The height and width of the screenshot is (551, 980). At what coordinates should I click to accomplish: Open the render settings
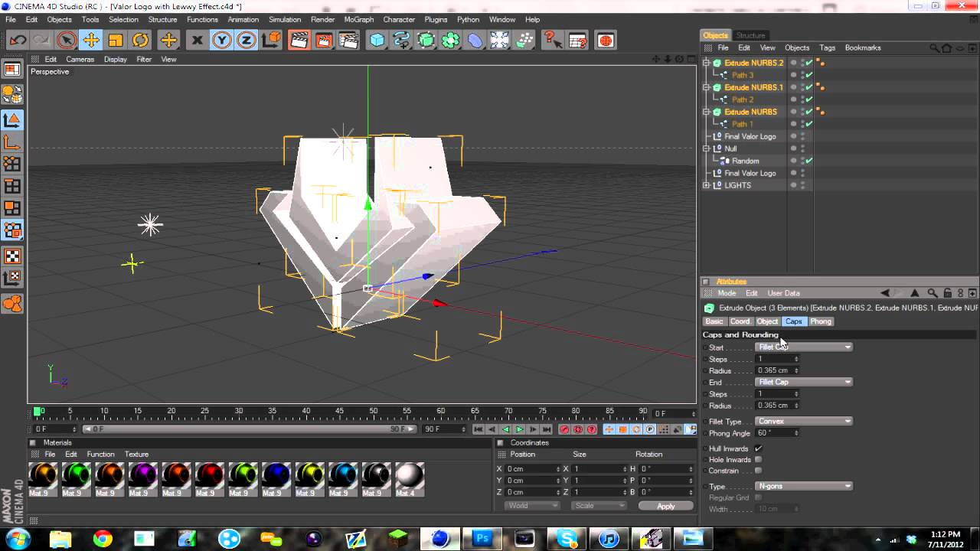click(348, 41)
